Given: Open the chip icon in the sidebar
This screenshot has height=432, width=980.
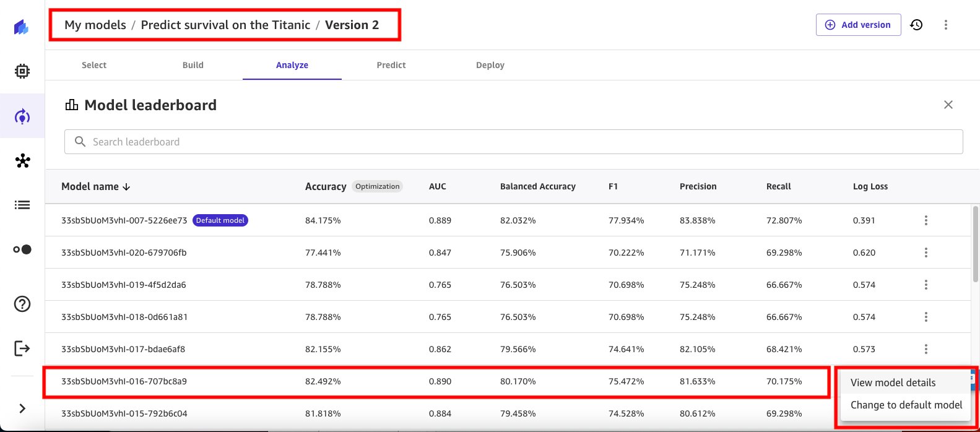Looking at the screenshot, I should [x=22, y=72].
